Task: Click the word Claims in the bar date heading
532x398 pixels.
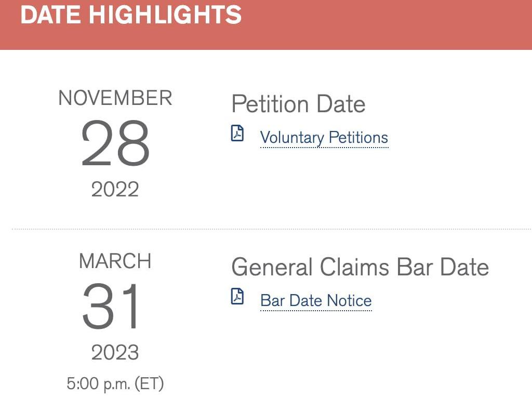Action: coord(354,267)
